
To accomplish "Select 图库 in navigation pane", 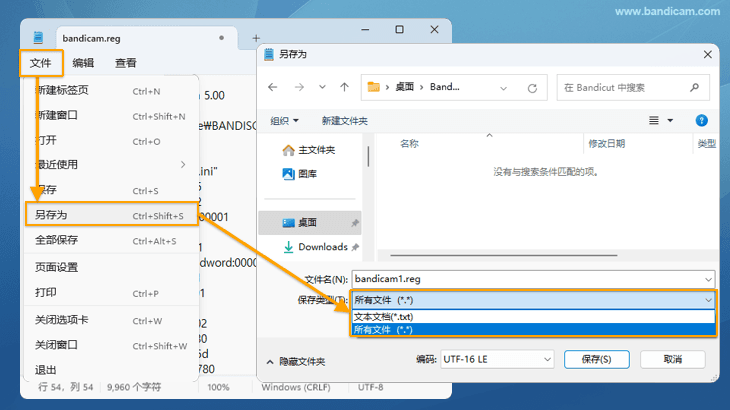I will pyautogui.click(x=300, y=174).
